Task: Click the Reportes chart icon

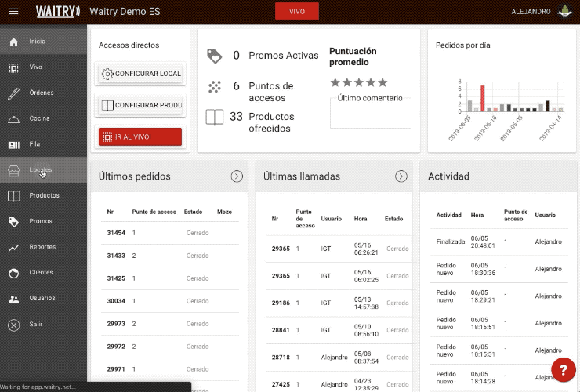Action: coord(13,248)
